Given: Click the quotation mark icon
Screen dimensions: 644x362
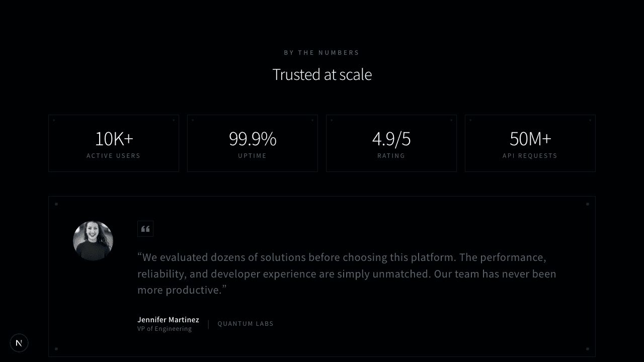Looking at the screenshot, I should pos(145,229).
